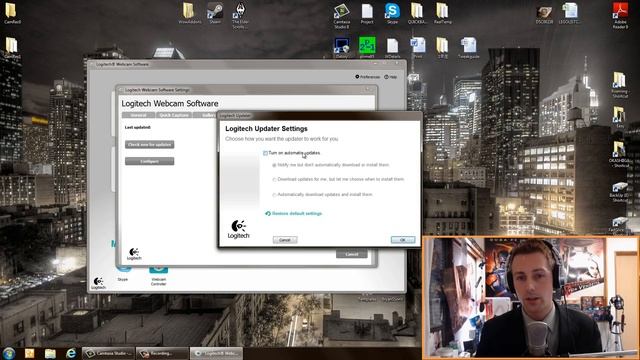Image resolution: width=640 pixels, height=360 pixels.
Task: Open Windows Start orb
Action: 9,353
